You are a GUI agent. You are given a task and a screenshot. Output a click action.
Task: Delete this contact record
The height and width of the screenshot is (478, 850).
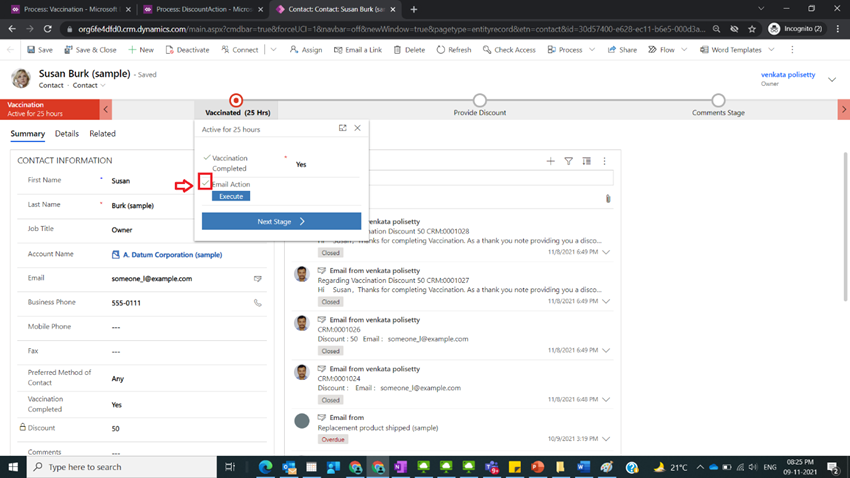tap(409, 50)
